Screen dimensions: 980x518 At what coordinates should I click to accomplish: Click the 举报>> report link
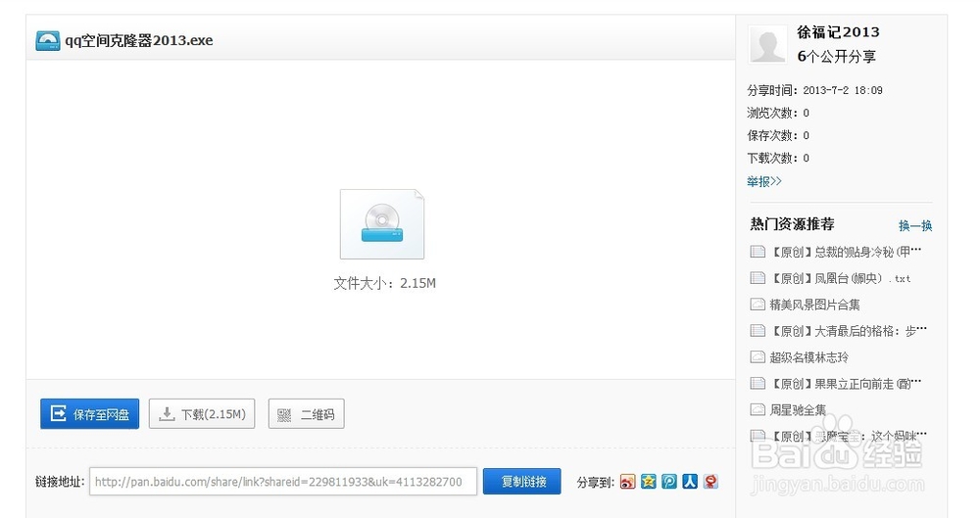[x=763, y=181]
